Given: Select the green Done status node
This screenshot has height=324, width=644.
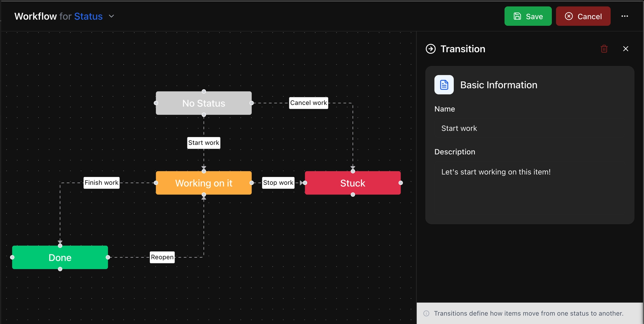Looking at the screenshot, I should click(60, 257).
